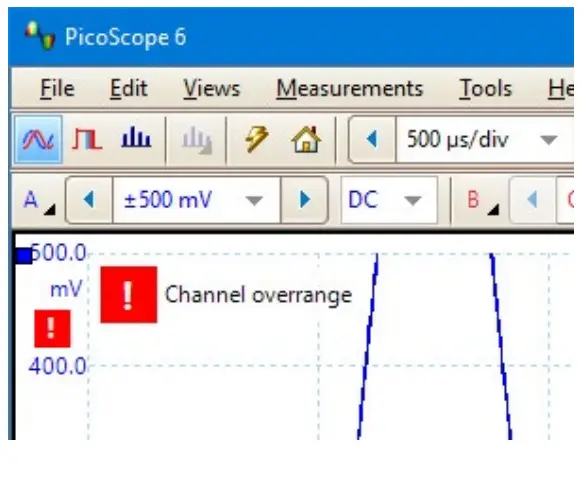Click the mV axis unit label
The width and height of the screenshot is (585, 478).
(66, 290)
